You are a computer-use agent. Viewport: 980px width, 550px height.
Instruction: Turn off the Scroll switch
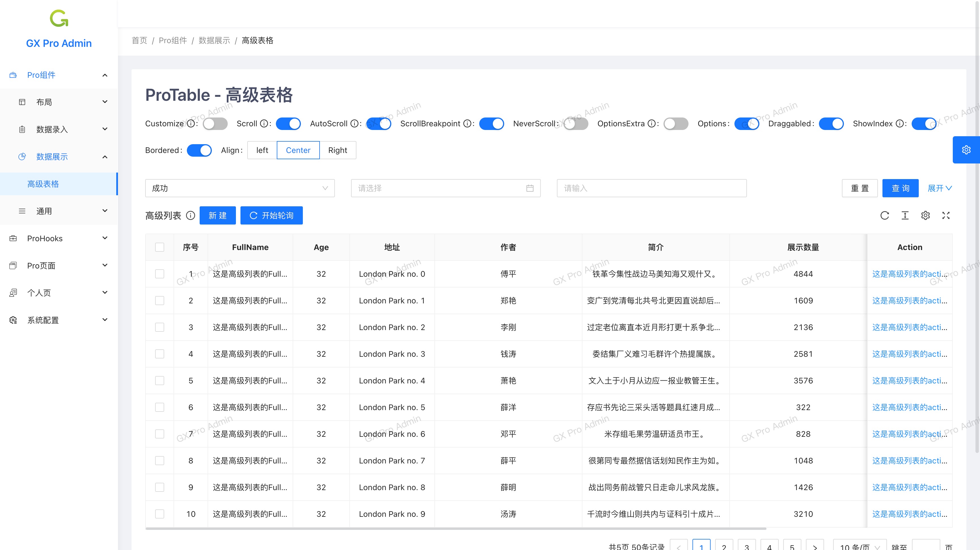pos(288,123)
